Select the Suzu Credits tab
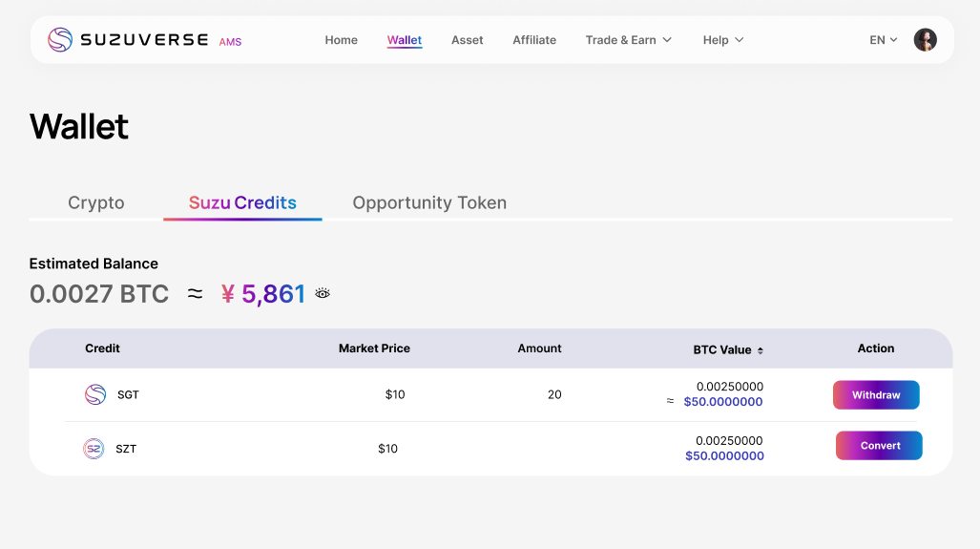980x549 pixels. tap(242, 202)
